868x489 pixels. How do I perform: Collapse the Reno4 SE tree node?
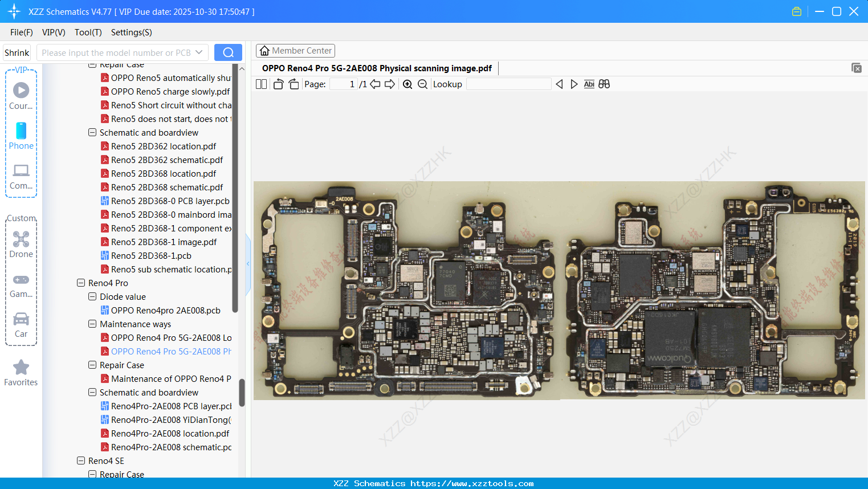tap(81, 461)
